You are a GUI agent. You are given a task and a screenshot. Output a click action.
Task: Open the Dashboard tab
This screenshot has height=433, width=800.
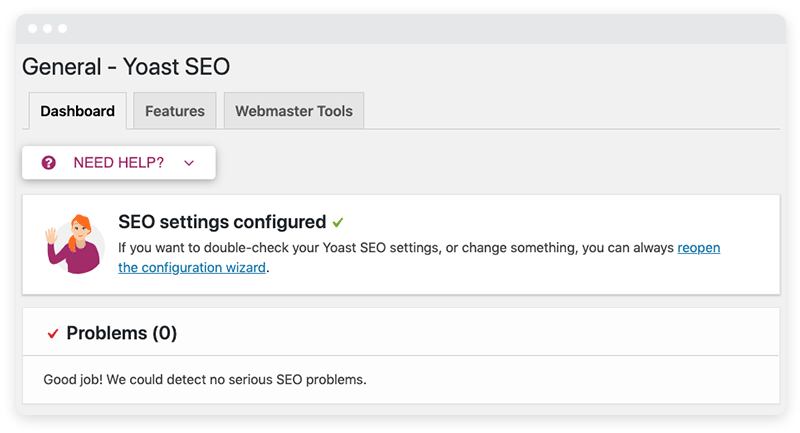point(78,111)
